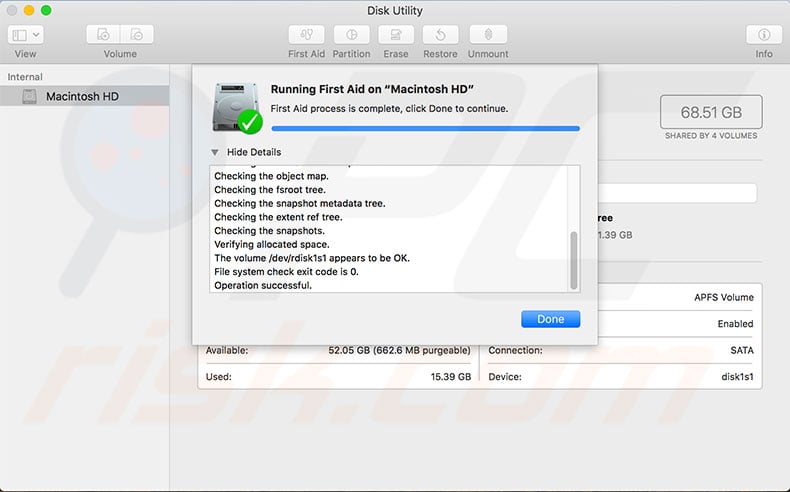Click the 68.51 GB capacity box
790x492 pixels.
click(711, 112)
